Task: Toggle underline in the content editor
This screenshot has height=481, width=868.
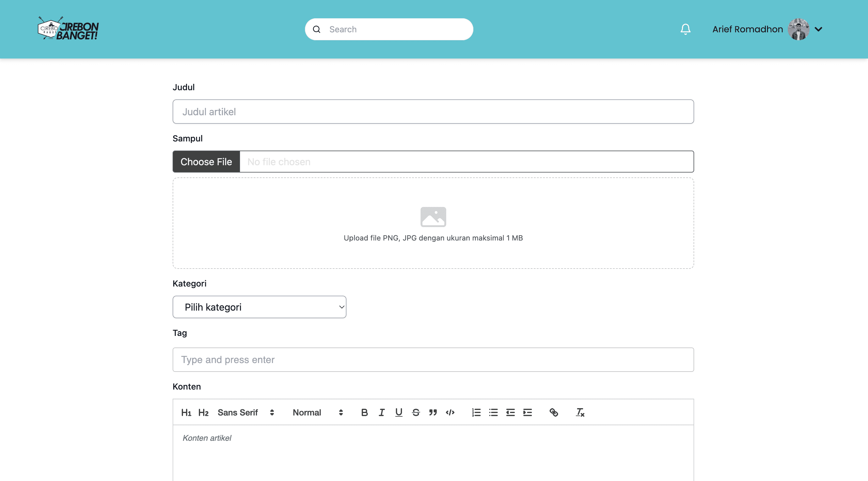Action: (399, 412)
